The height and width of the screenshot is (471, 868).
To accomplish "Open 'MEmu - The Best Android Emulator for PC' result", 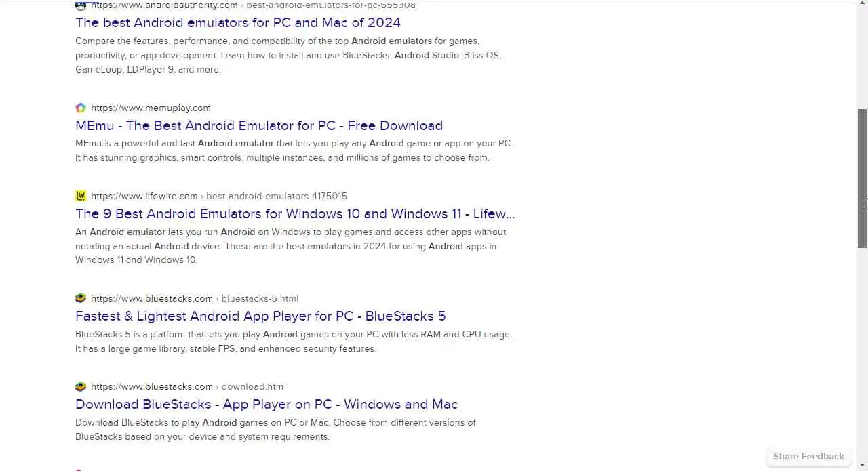I will click(x=259, y=125).
